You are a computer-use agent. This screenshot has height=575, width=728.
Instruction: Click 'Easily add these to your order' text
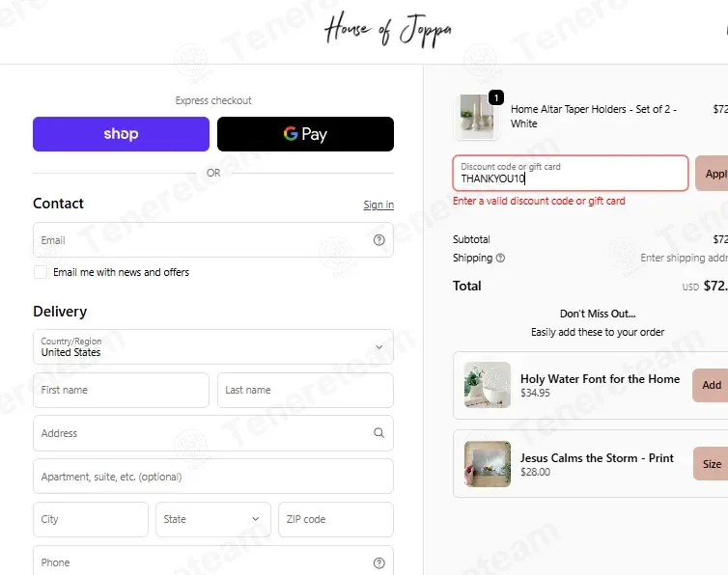coord(598,332)
